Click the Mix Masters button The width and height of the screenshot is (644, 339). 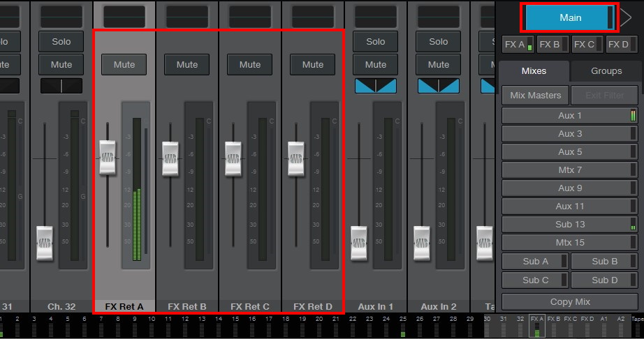point(535,95)
